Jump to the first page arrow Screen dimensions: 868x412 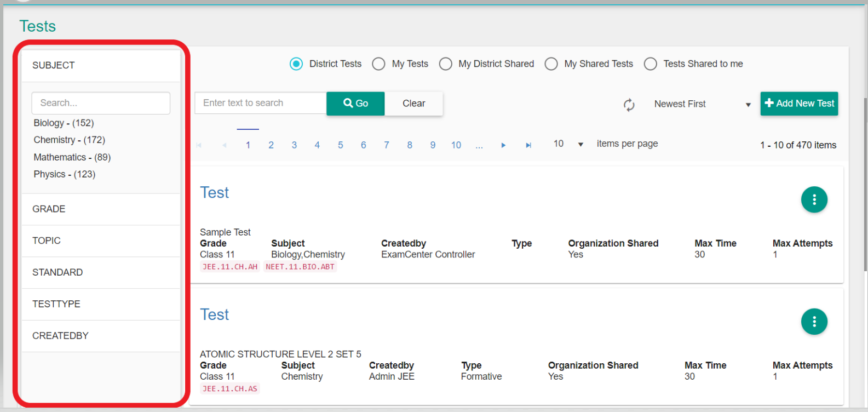point(199,145)
